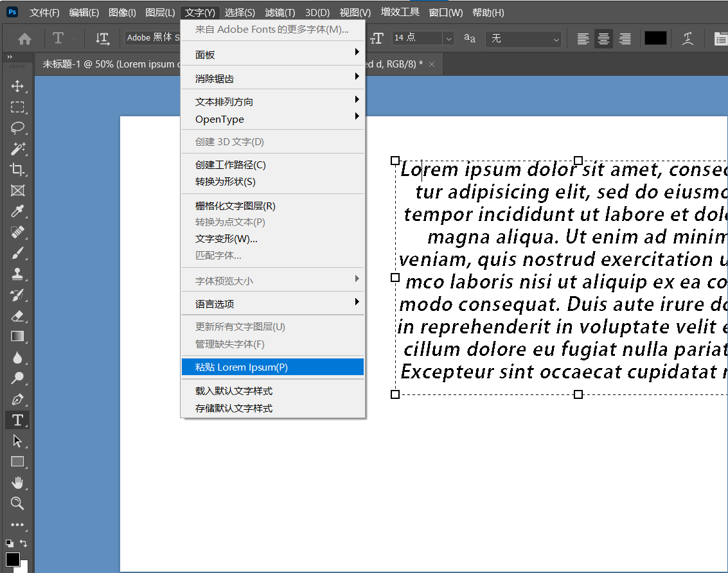Viewport: 728px width, 573px height.
Task: Right align the text
Action: (625, 39)
